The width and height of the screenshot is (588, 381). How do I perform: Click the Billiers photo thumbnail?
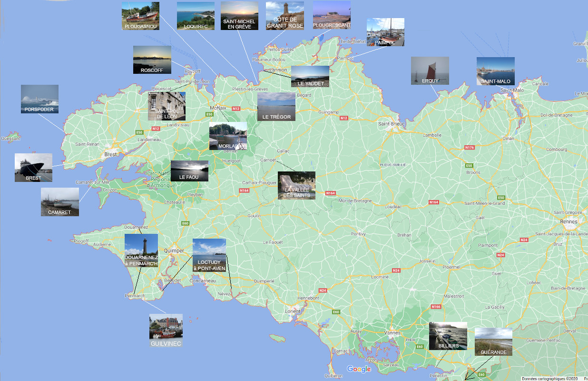click(x=448, y=336)
